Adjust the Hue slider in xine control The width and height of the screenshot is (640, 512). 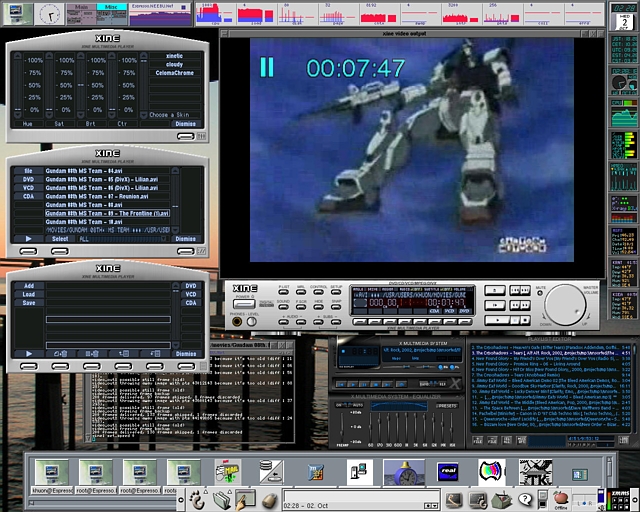point(18,85)
